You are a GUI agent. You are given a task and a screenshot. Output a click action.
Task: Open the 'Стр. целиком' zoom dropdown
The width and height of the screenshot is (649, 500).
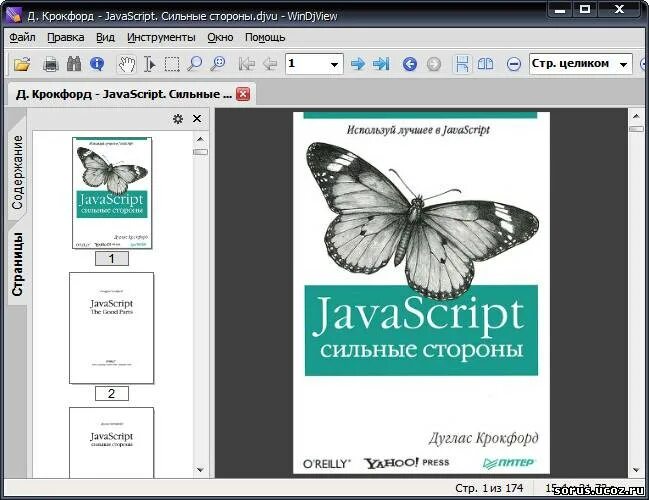pyautogui.click(x=623, y=65)
